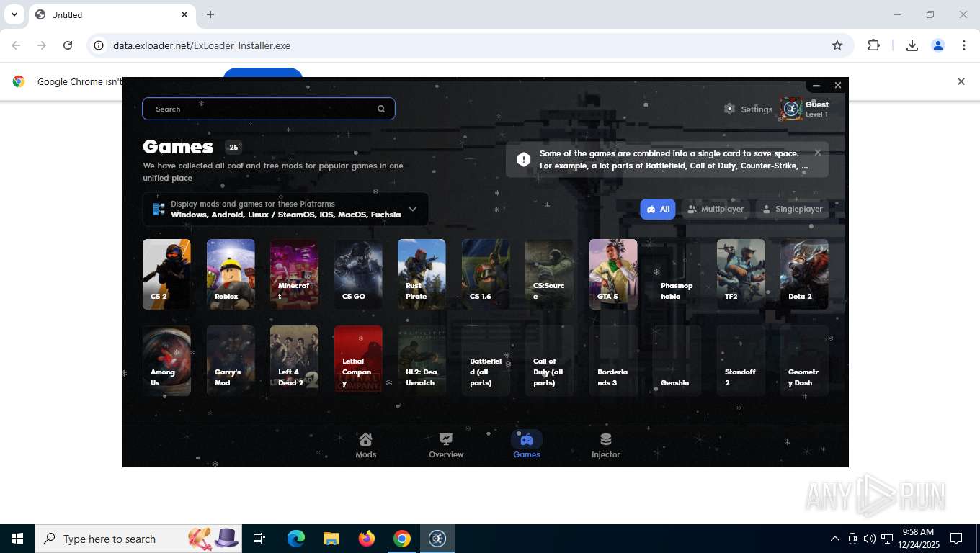
Task: Open the Genshin game card
Action: click(x=677, y=360)
